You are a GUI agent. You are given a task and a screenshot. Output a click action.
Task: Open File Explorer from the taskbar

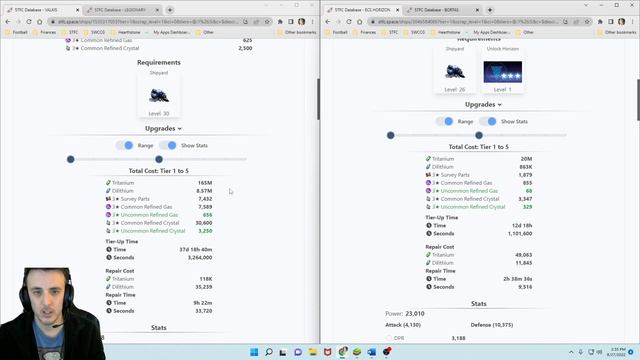pyautogui.click(x=313, y=352)
